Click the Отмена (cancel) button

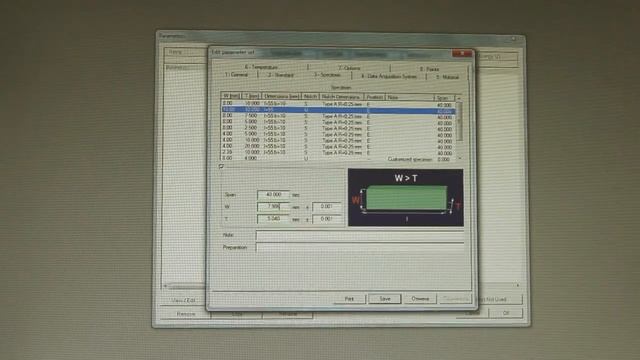(x=420, y=299)
